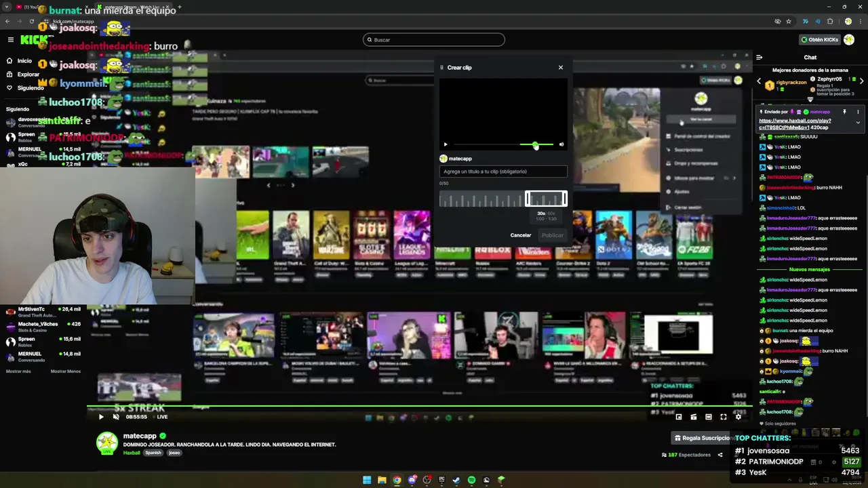Open the hamburger menu next to Kick logo
This screenshot has width=868, height=488.
click(10, 40)
